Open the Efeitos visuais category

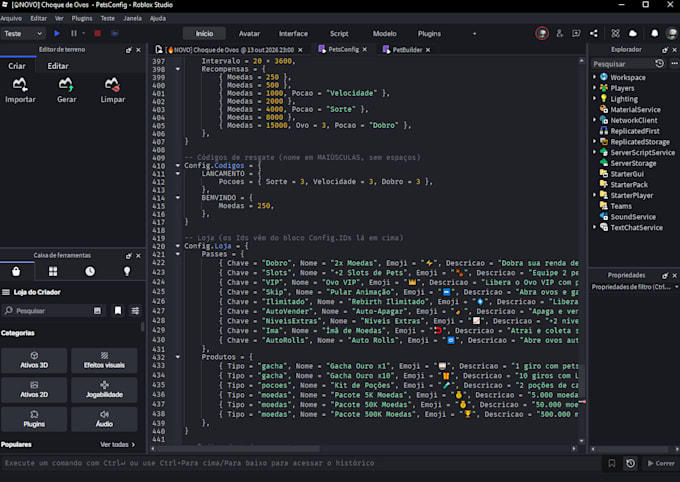click(x=104, y=360)
